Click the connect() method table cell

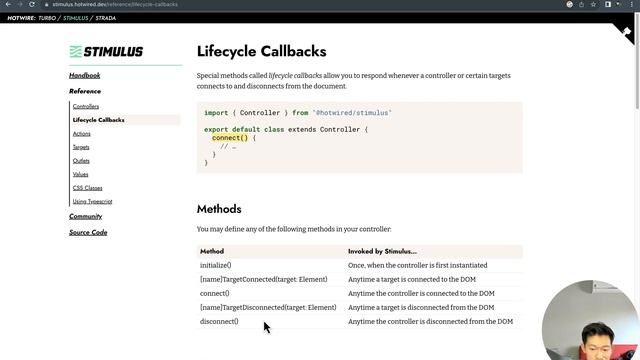215,293
